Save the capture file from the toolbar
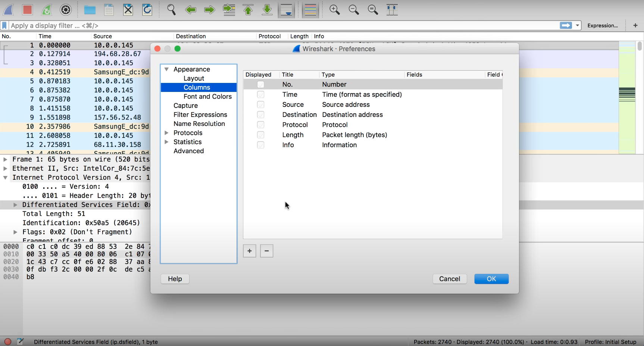This screenshot has height=346, width=644. (x=109, y=10)
